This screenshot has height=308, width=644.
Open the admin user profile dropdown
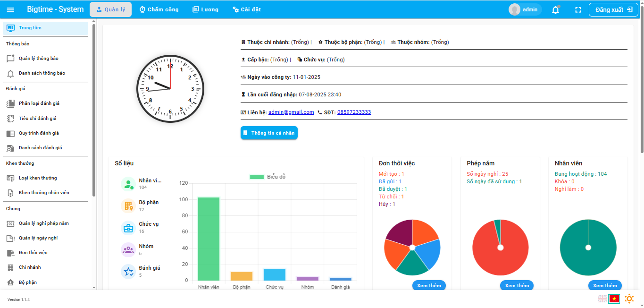pos(525,9)
